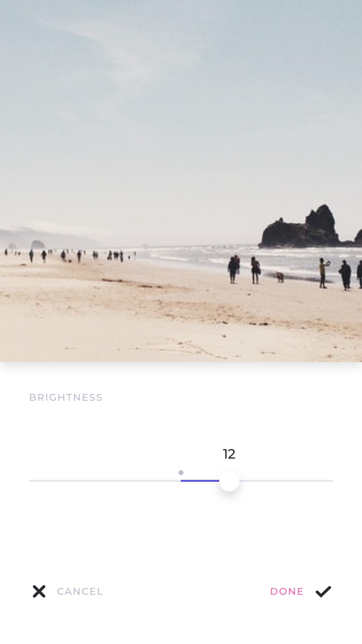The height and width of the screenshot is (644, 362).
Task: Click the white brightness slider knob
Action: click(229, 481)
